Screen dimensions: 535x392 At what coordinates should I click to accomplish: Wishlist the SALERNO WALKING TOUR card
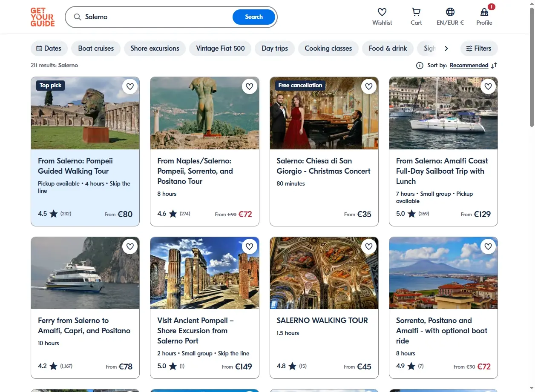tap(369, 246)
